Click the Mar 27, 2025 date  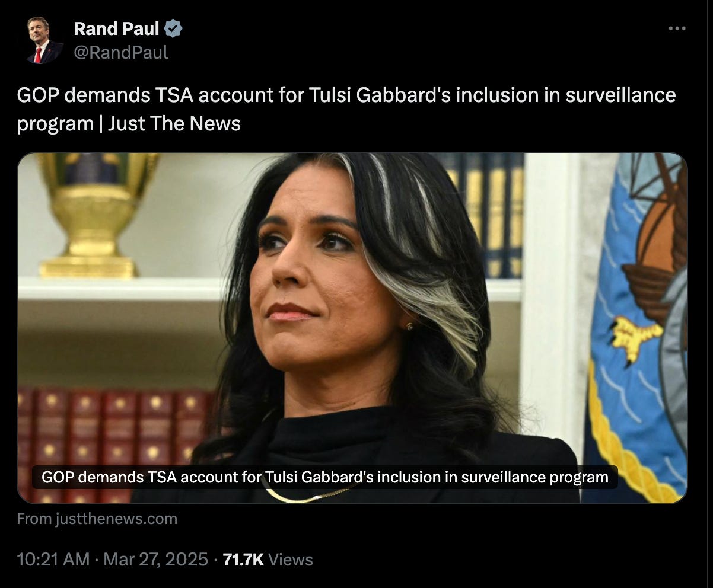(156, 559)
